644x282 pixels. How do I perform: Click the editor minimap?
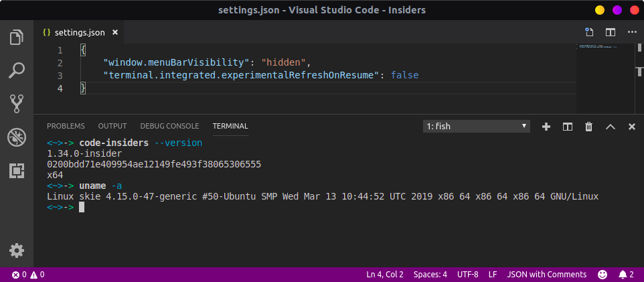coord(605,78)
